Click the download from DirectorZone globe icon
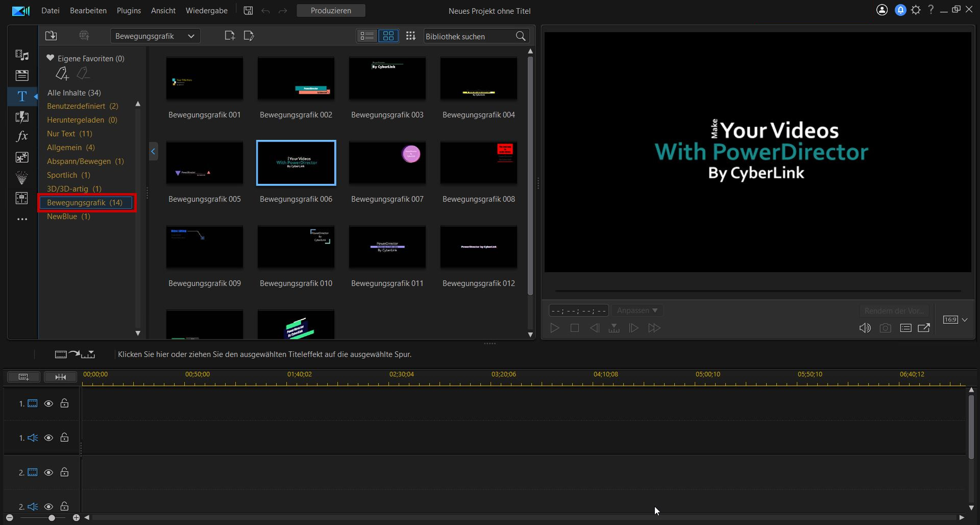The height and width of the screenshot is (525, 980). (84, 36)
